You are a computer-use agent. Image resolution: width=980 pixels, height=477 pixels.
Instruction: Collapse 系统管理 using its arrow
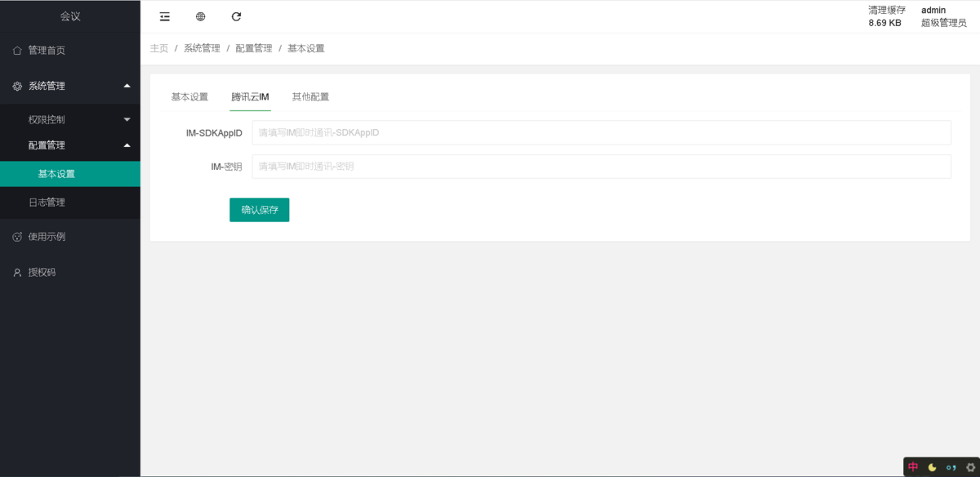point(127,86)
